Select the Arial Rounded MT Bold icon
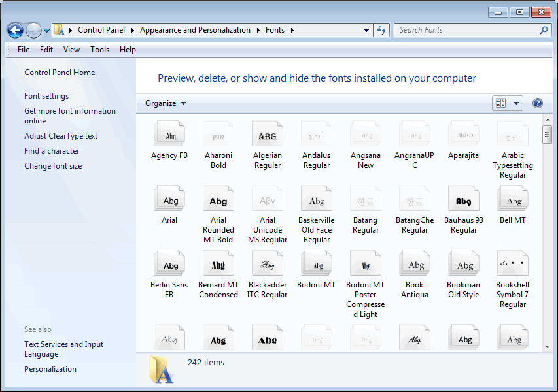The height and width of the screenshot is (392, 558). point(218,199)
